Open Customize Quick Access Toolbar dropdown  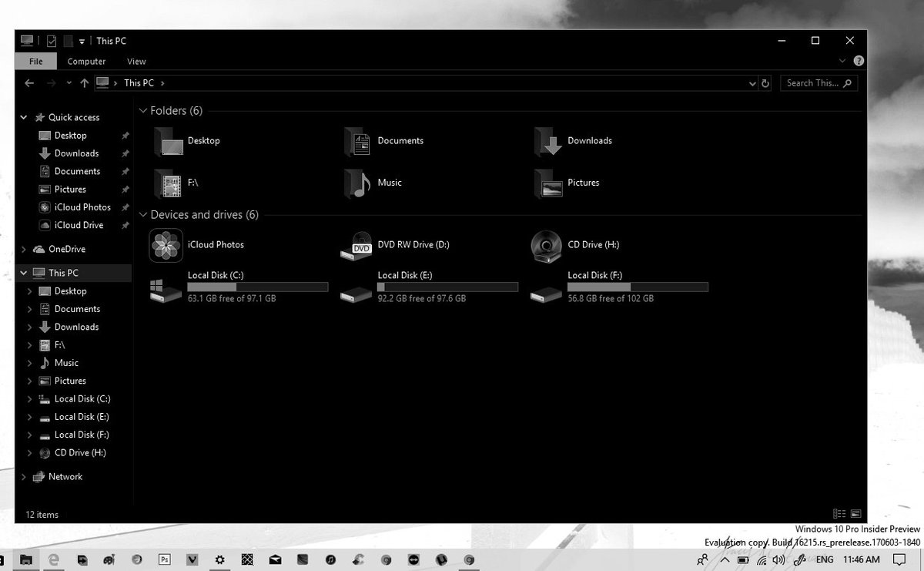pos(82,42)
